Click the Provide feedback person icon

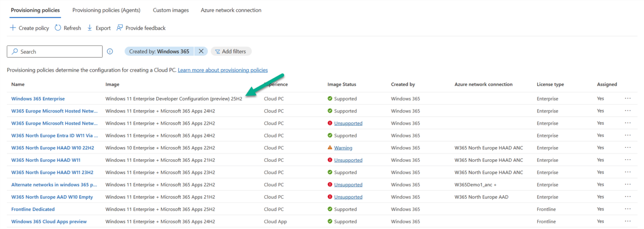(119, 28)
